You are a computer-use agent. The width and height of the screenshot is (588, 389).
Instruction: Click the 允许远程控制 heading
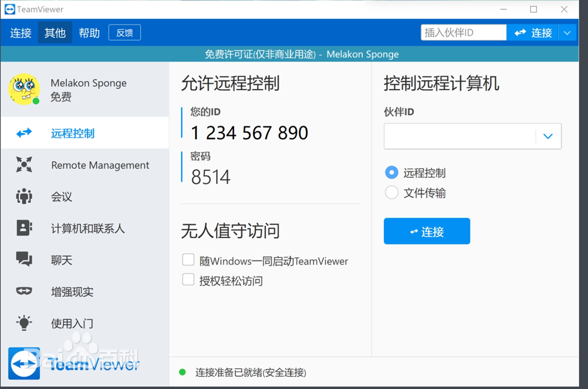(x=230, y=84)
